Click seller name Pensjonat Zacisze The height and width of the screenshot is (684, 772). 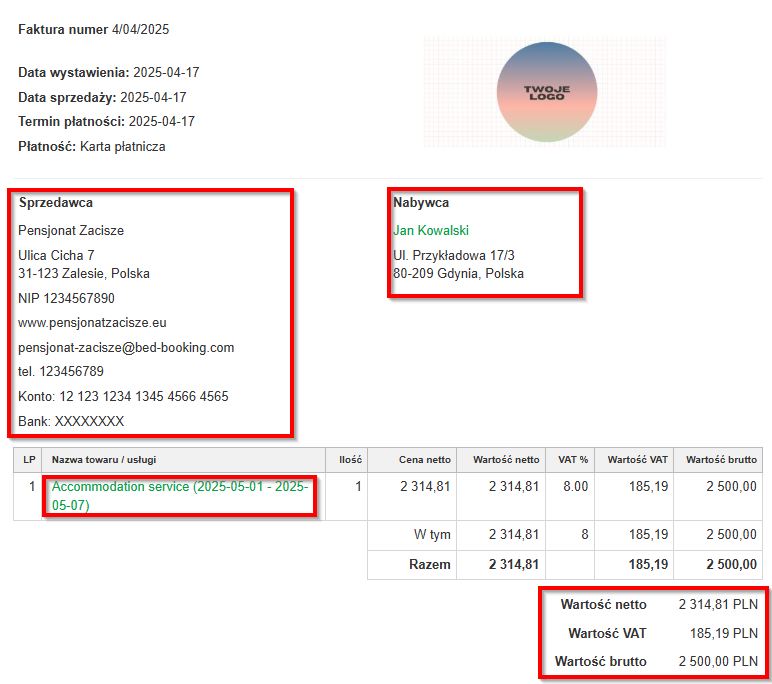point(71,230)
